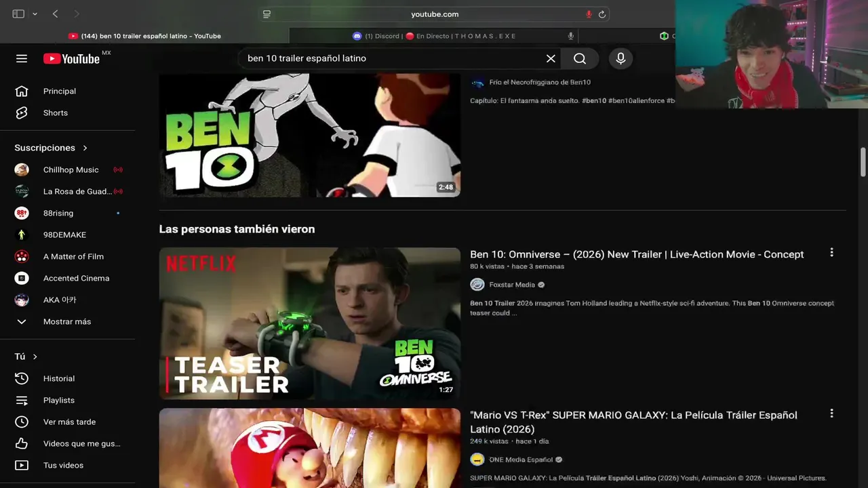This screenshot has height=488, width=868.
Task: Open Accented Cinema channel avatar
Action: pyautogui.click(x=22, y=278)
